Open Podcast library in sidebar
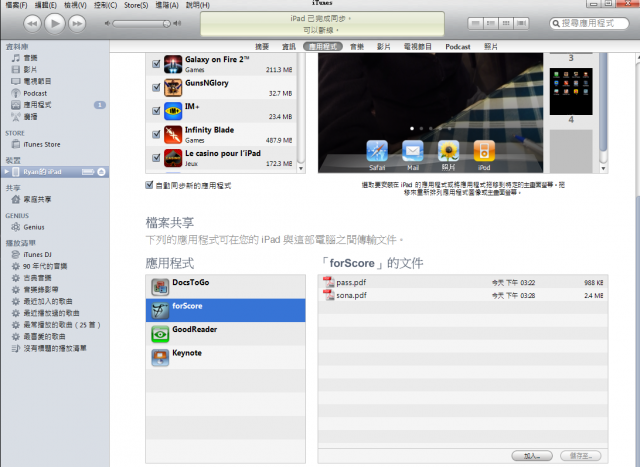 click(x=35, y=93)
